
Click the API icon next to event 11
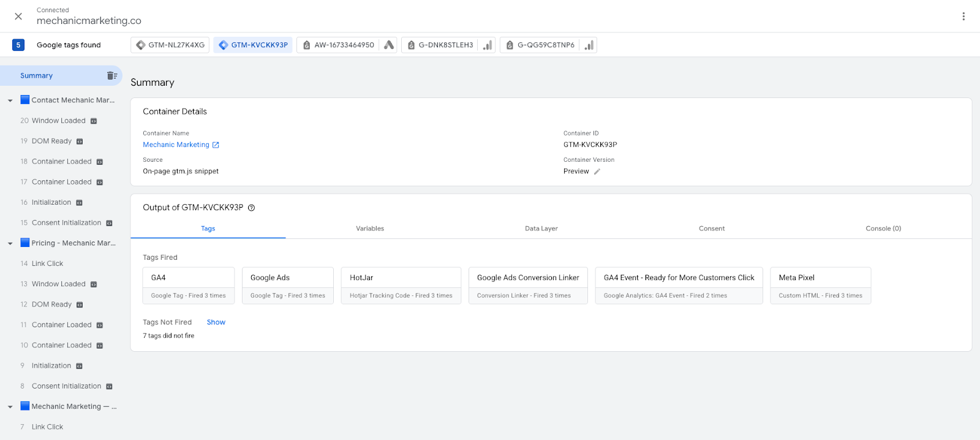tap(100, 325)
